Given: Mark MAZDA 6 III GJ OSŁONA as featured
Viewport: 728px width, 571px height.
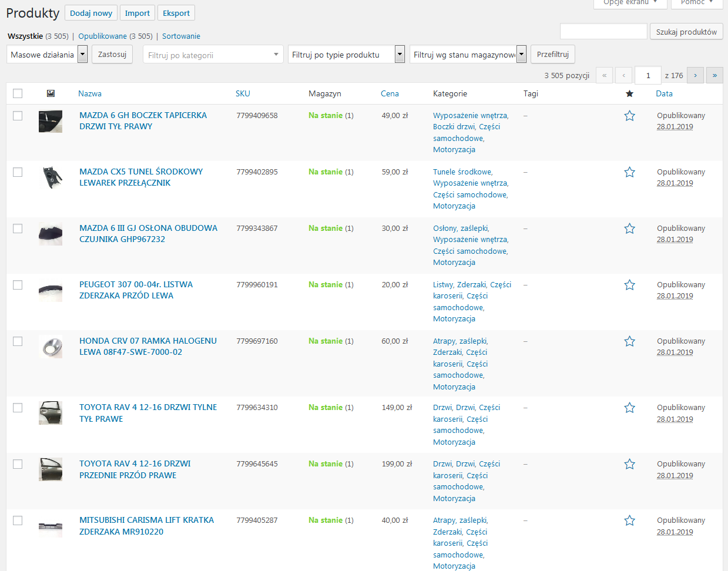Looking at the screenshot, I should coord(629,229).
